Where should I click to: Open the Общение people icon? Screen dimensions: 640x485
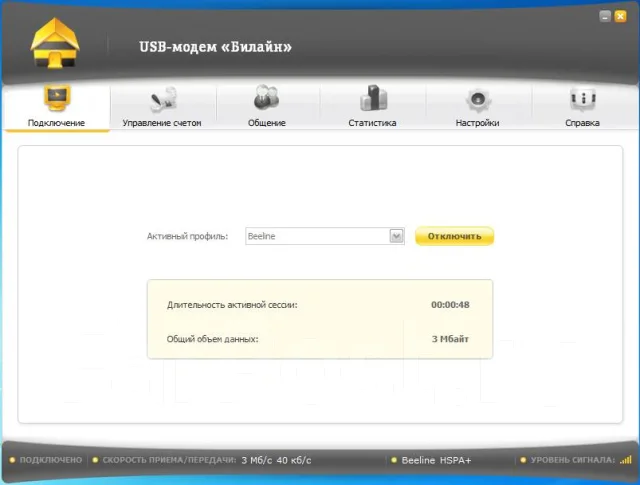pyautogui.click(x=267, y=98)
